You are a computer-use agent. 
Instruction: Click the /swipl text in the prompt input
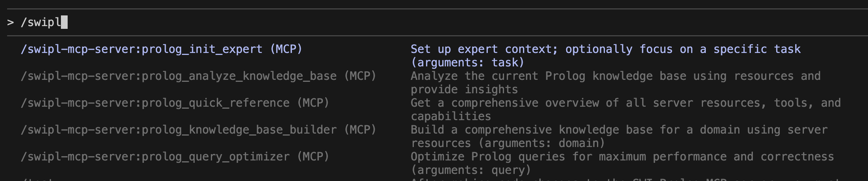click(x=40, y=22)
